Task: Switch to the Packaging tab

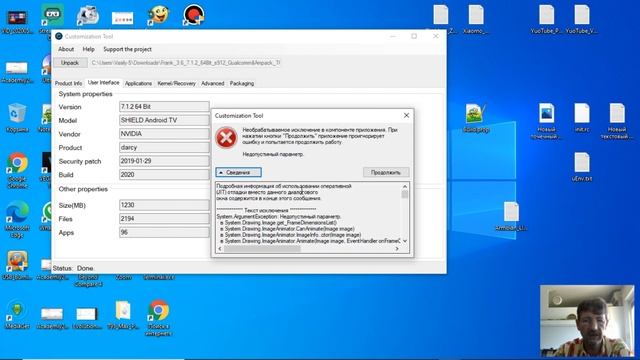Action: click(242, 83)
